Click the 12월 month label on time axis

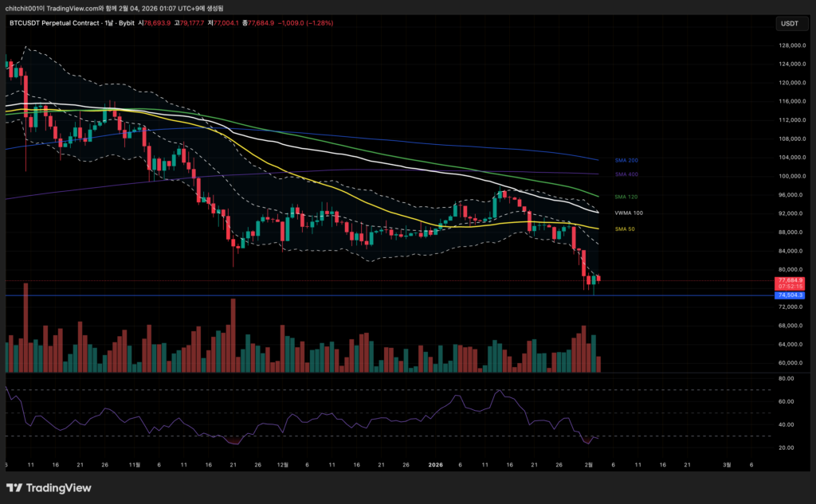[284, 463]
